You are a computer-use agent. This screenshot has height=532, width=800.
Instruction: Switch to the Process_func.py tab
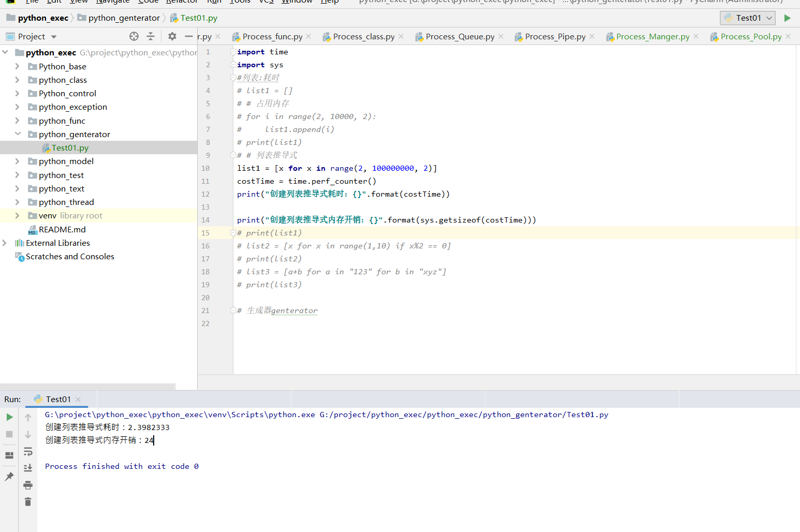(x=272, y=37)
